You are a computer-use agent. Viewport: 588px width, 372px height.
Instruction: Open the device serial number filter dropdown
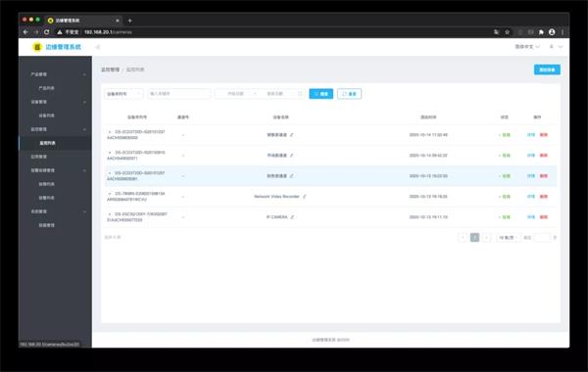tap(123, 94)
